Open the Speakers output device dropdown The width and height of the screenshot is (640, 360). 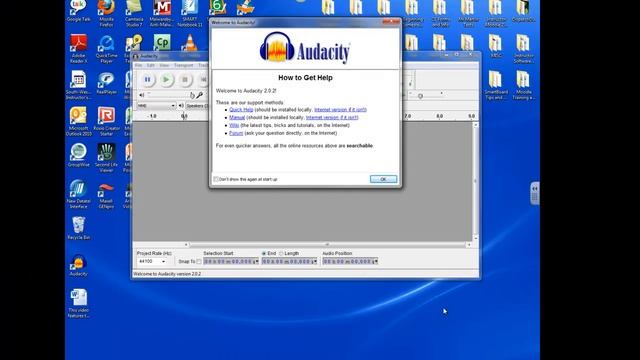tap(197, 106)
